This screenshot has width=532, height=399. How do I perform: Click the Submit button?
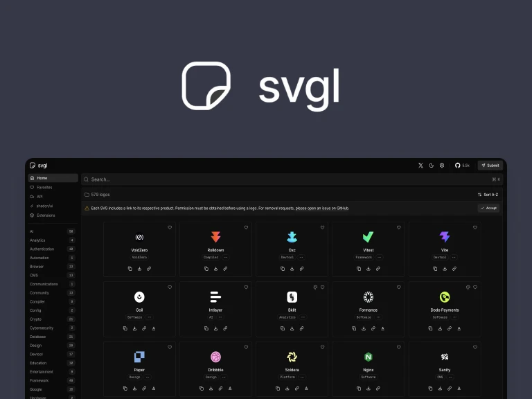tap(490, 166)
